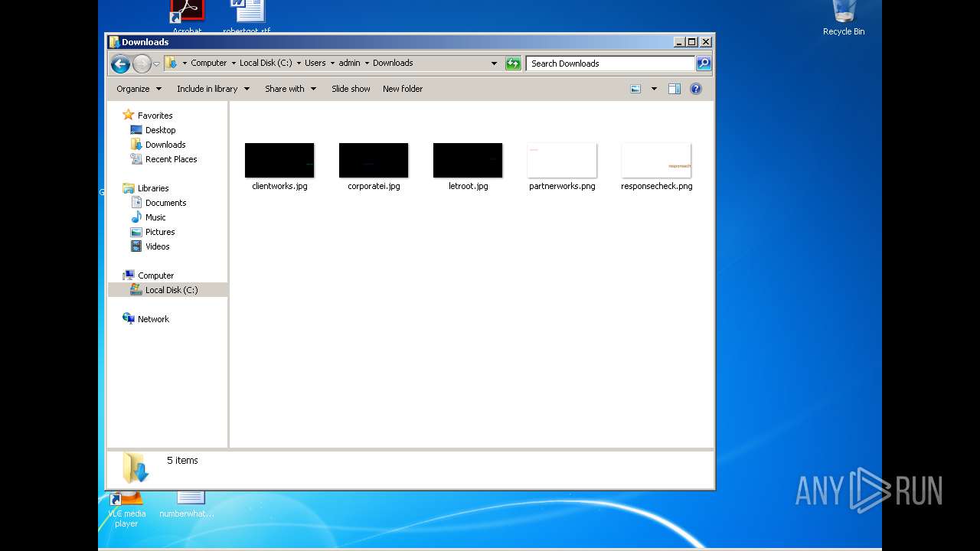Select letroot.jpg thumbnail

tap(468, 161)
